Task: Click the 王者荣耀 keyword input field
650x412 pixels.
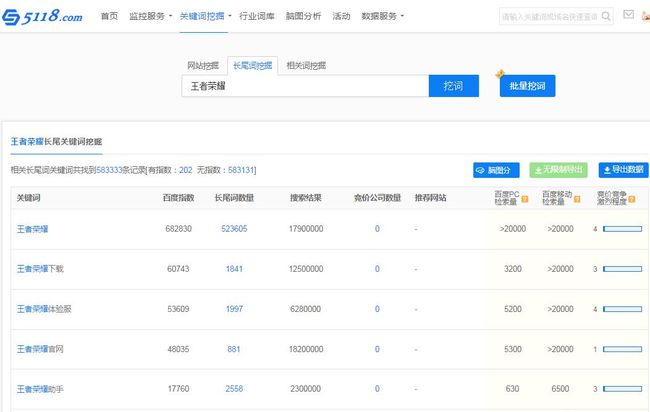Action: [305, 86]
